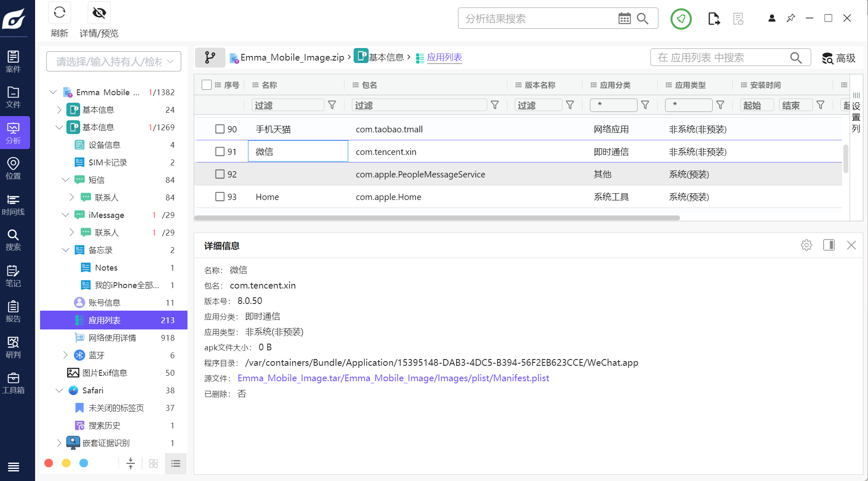Screen dimensions: 868x481
Task: Click the branch tree icon beside breadcrumb
Action: coord(210,58)
